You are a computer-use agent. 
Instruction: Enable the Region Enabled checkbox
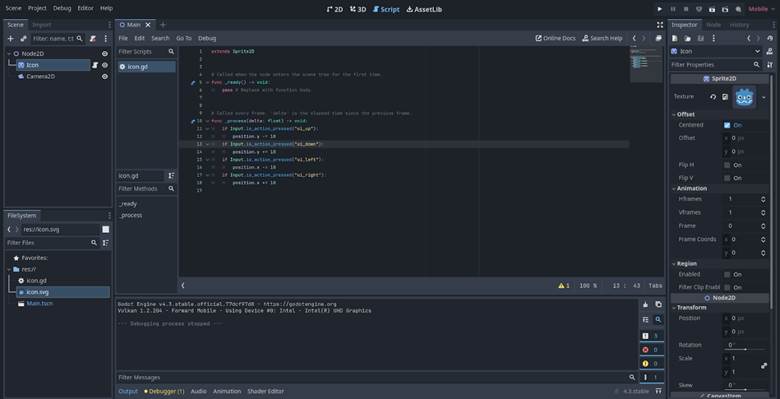pyautogui.click(x=727, y=275)
